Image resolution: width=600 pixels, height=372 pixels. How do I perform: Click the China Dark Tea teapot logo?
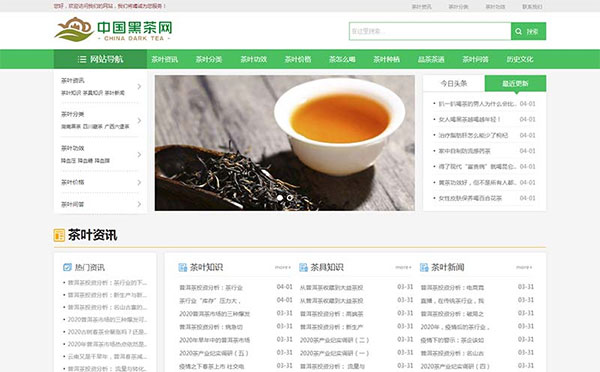pyautogui.click(x=74, y=29)
